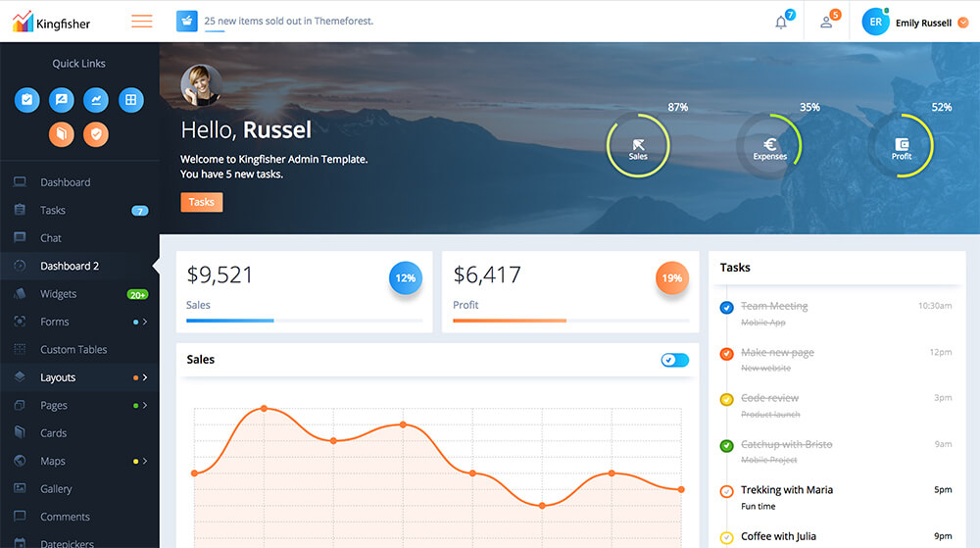Click the user contacts icon in header
The image size is (980, 548).
coord(826,22)
